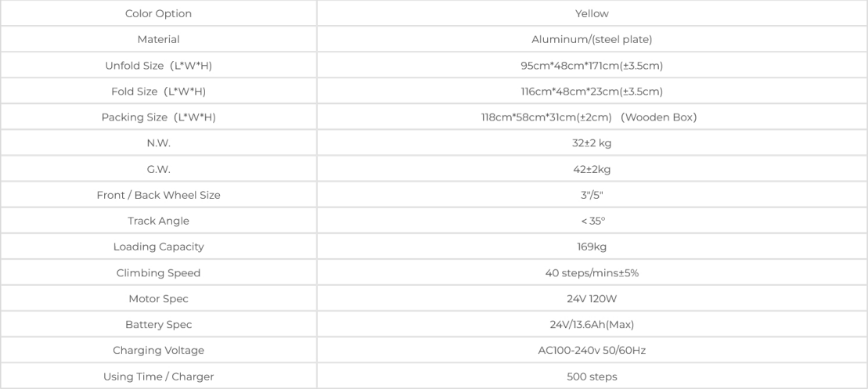Image resolution: width=868 pixels, height=389 pixels.
Task: Click the Fold Size label
Action: click(x=158, y=92)
